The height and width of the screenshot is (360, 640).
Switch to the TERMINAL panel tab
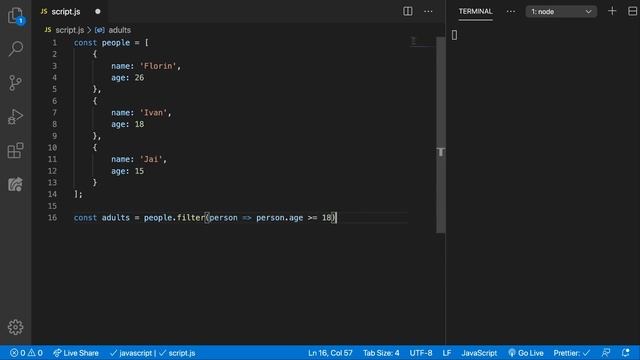476,11
